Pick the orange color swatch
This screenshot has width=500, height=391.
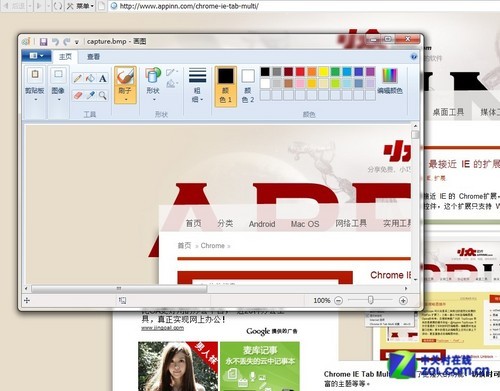coord(312,72)
